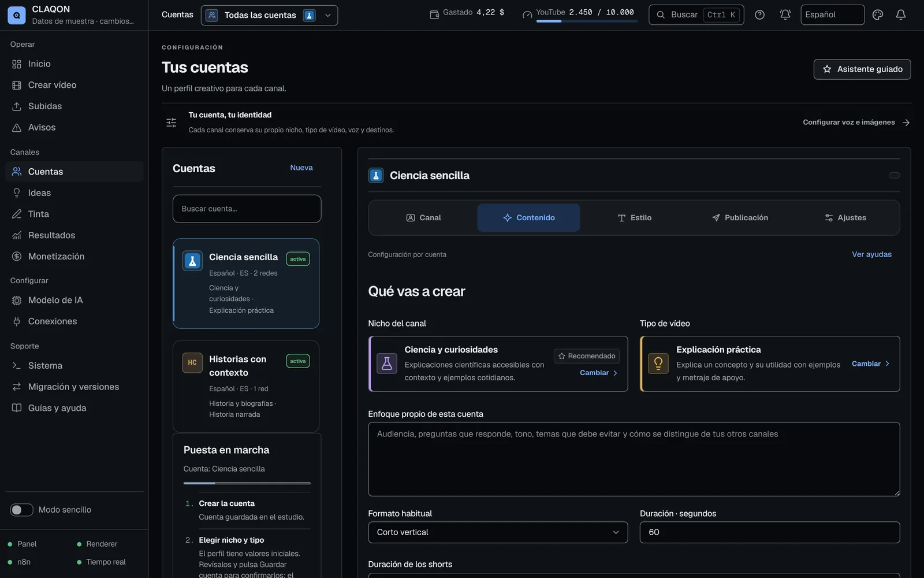Toggle the Modo sencillo switch
Screen dimensions: 924x578
[x=22, y=510]
